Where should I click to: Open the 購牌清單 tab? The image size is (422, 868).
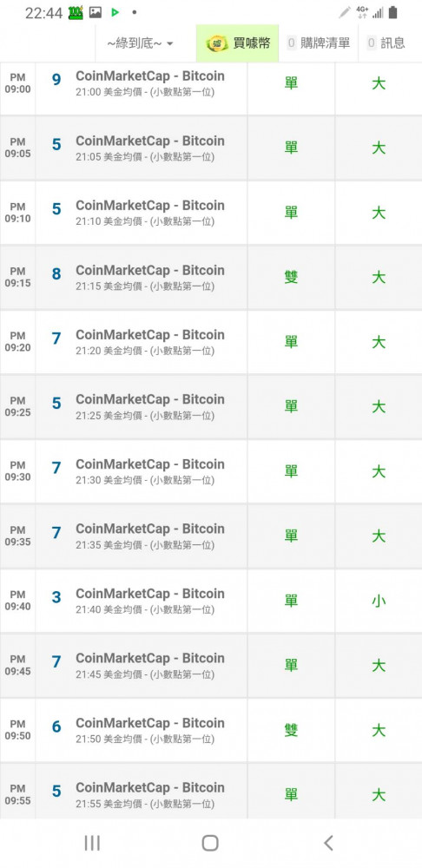(319, 43)
